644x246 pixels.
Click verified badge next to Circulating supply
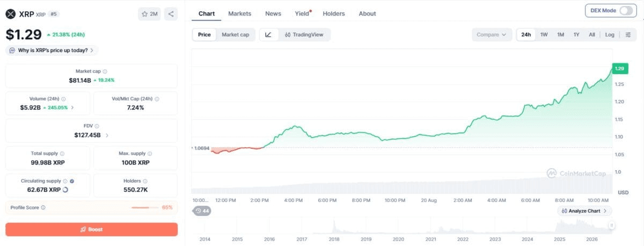pyautogui.click(x=72, y=181)
